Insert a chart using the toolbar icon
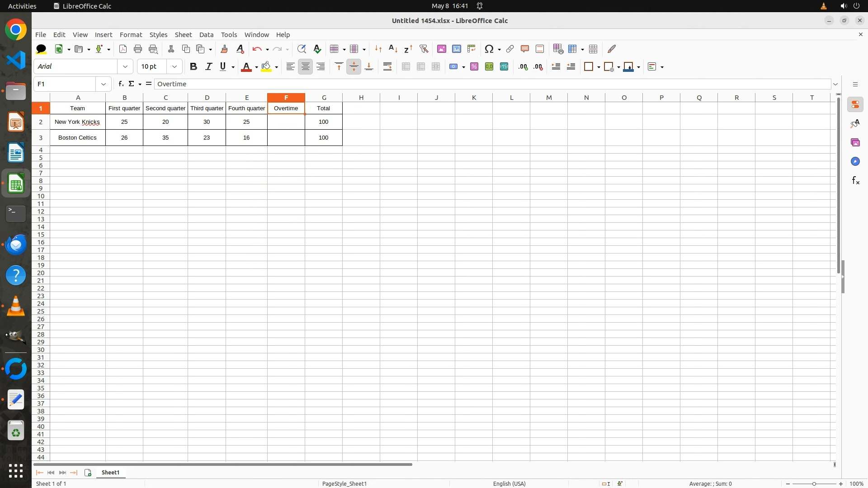This screenshot has width=868, height=488. click(x=457, y=49)
